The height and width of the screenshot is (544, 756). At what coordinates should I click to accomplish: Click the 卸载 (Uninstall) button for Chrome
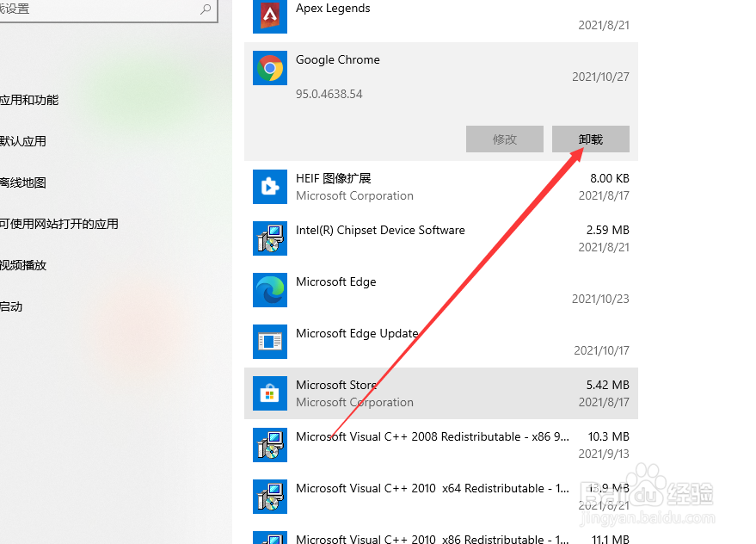pos(591,139)
